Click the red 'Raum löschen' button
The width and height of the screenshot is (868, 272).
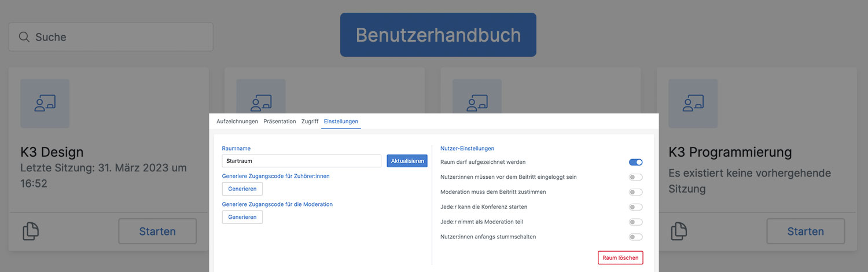coord(620,258)
